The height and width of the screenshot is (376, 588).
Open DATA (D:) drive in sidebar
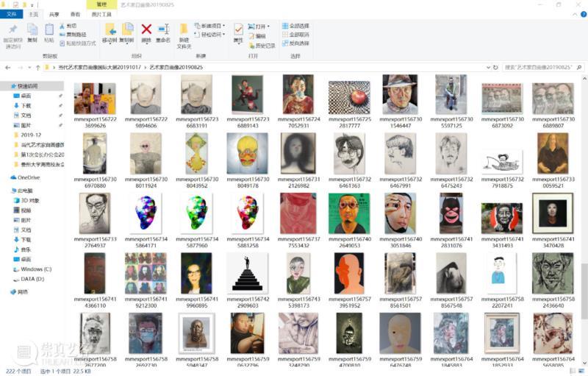29,279
